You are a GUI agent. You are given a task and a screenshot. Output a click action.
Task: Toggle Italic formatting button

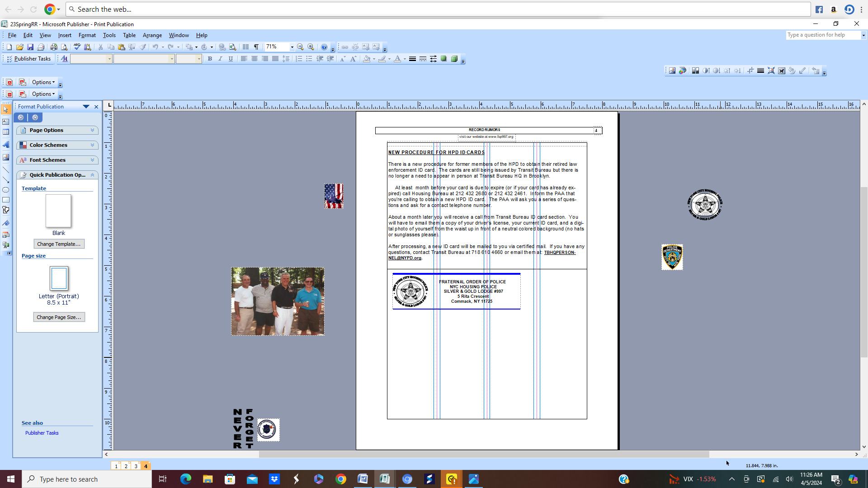tap(220, 59)
